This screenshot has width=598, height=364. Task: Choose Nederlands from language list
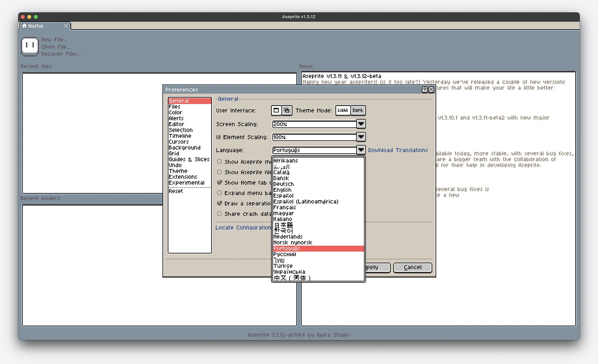coord(318,237)
